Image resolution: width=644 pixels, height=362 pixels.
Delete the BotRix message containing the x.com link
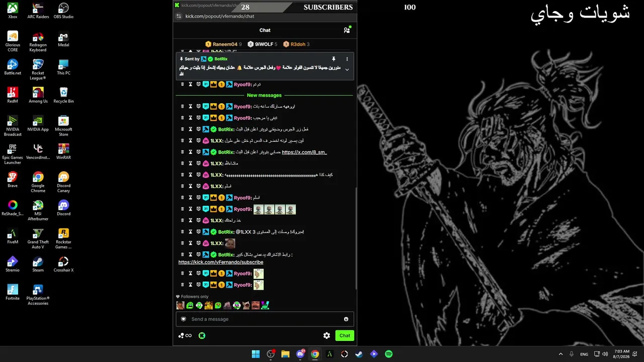tap(183, 152)
